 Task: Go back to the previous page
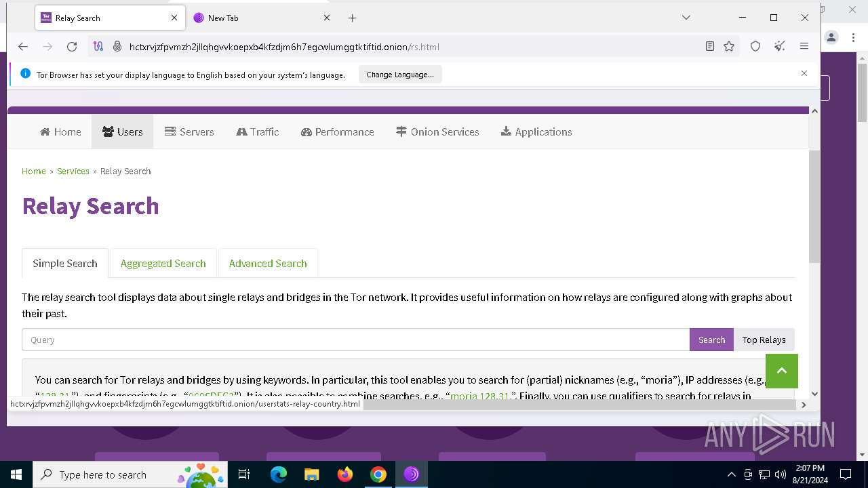tap(23, 47)
